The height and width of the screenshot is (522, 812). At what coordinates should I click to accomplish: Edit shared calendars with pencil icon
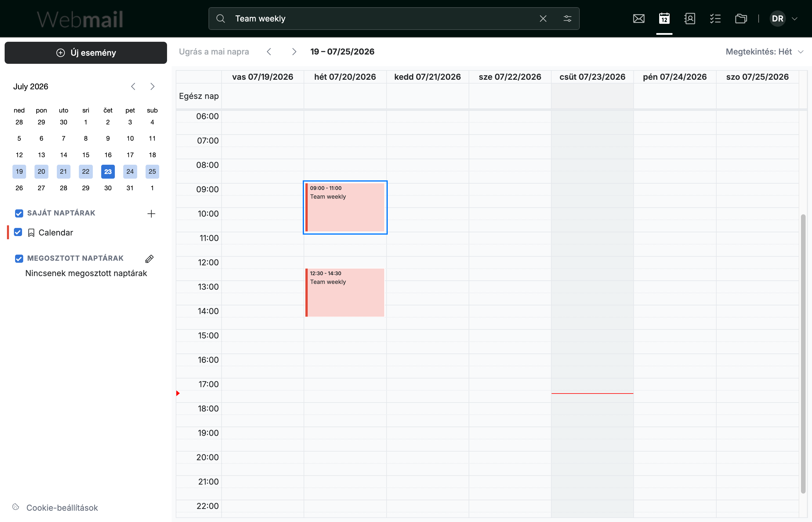click(x=149, y=259)
